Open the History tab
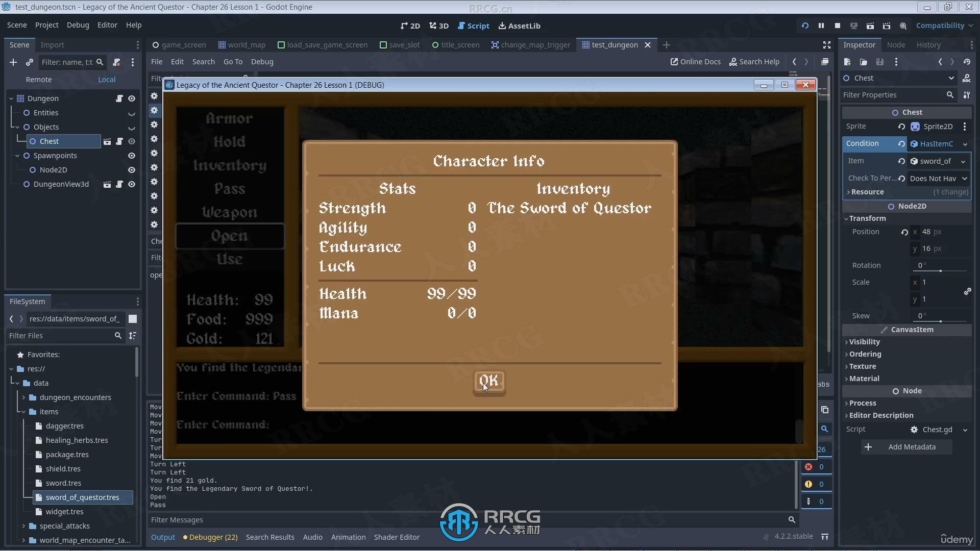 tap(928, 45)
